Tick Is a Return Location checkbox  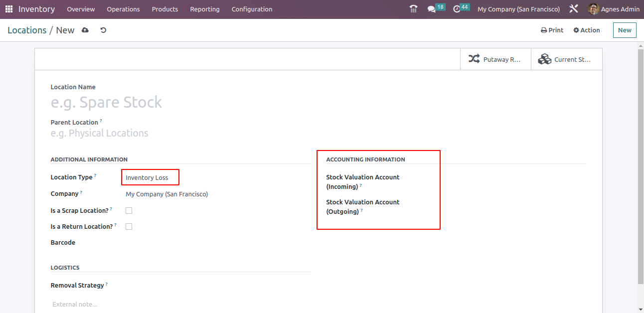[x=129, y=227]
